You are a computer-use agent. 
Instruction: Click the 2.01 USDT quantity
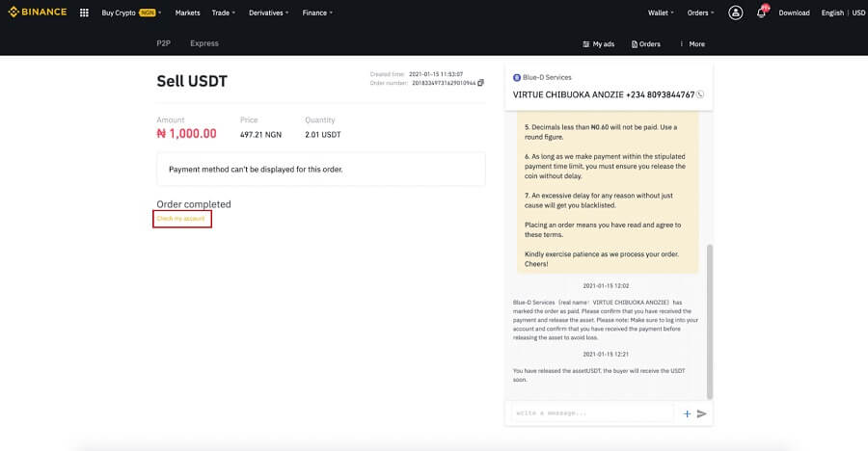[x=323, y=135]
